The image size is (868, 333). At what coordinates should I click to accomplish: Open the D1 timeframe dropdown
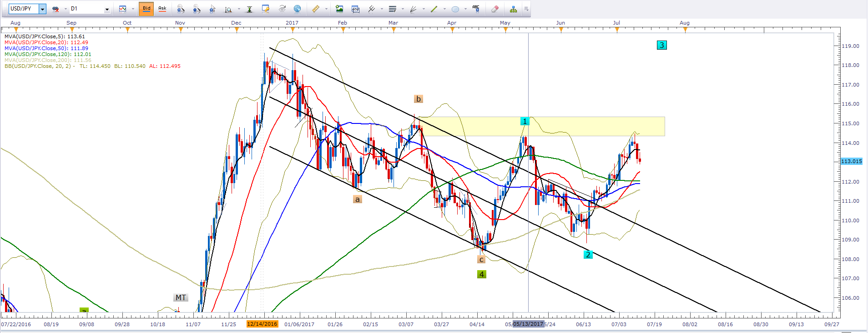(107, 9)
